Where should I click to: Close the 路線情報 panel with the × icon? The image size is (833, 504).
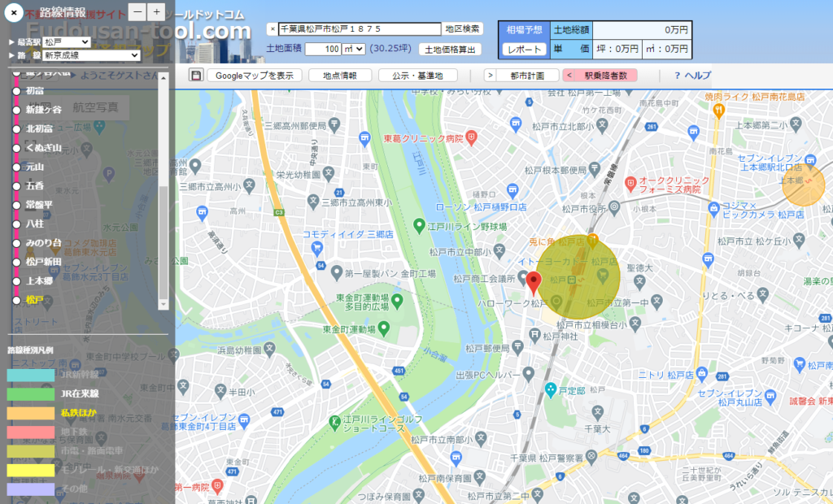[14, 12]
